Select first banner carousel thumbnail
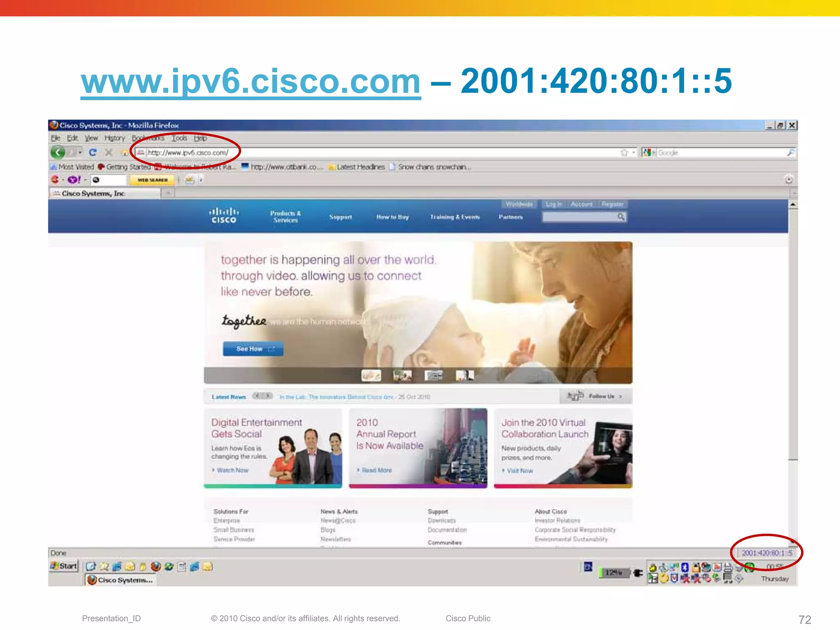The image size is (840, 630). click(x=371, y=375)
